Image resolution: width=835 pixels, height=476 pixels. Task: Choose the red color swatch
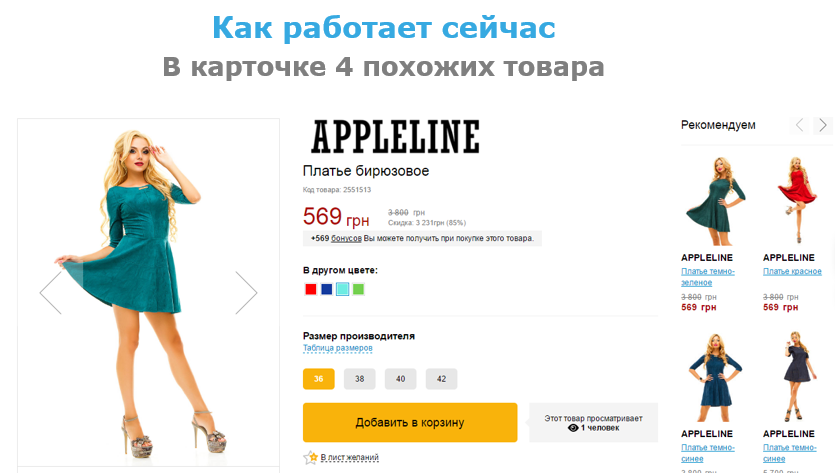(310, 289)
